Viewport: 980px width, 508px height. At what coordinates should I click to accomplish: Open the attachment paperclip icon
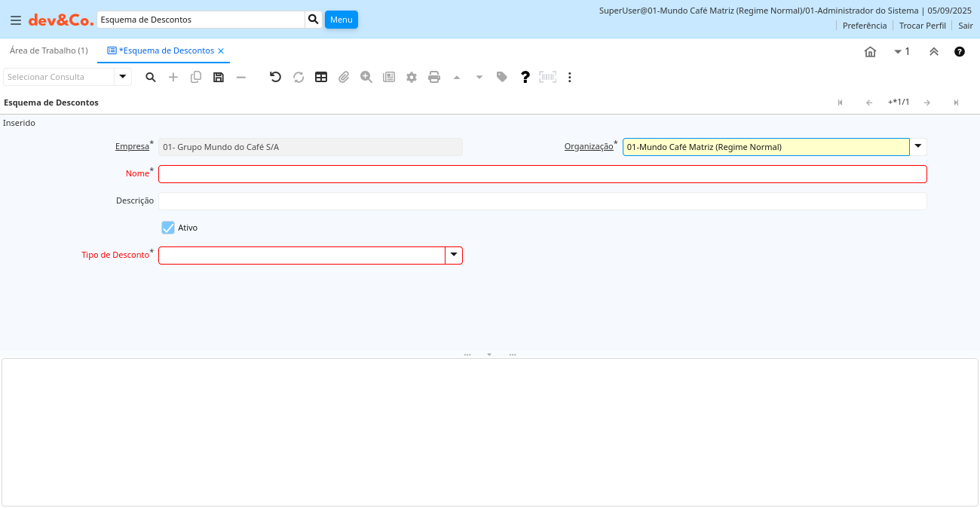coord(344,77)
